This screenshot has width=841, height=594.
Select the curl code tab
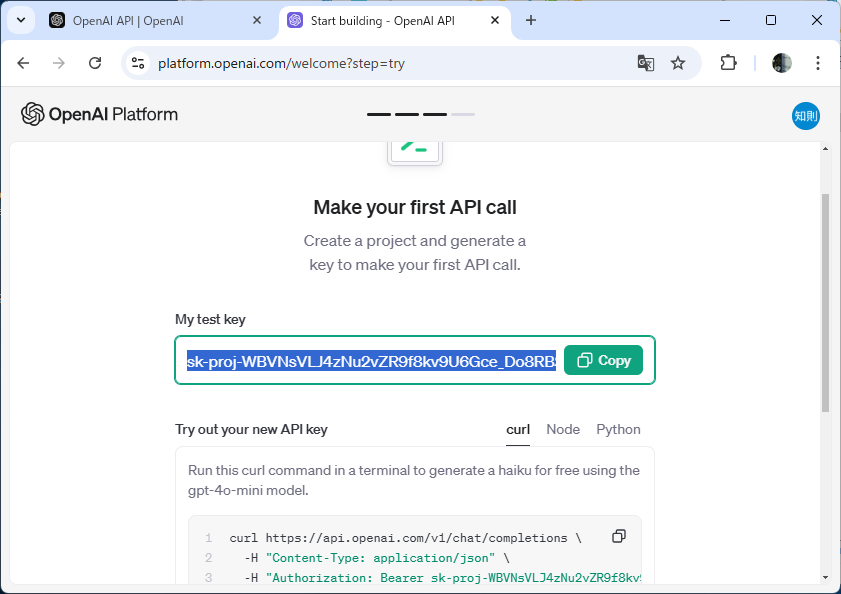[518, 429]
